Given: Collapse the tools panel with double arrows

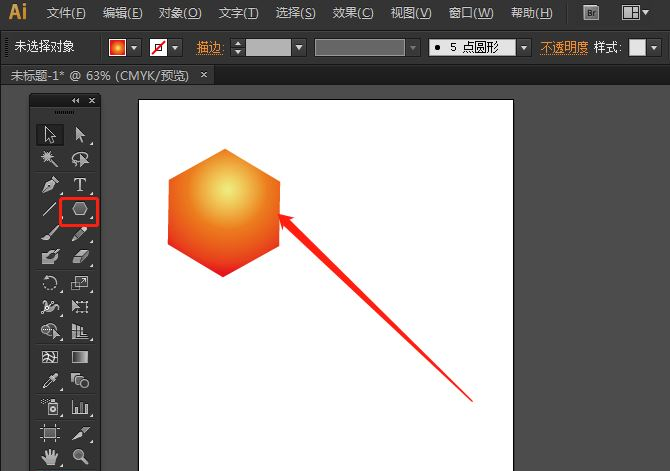Looking at the screenshot, I should click(x=76, y=100).
